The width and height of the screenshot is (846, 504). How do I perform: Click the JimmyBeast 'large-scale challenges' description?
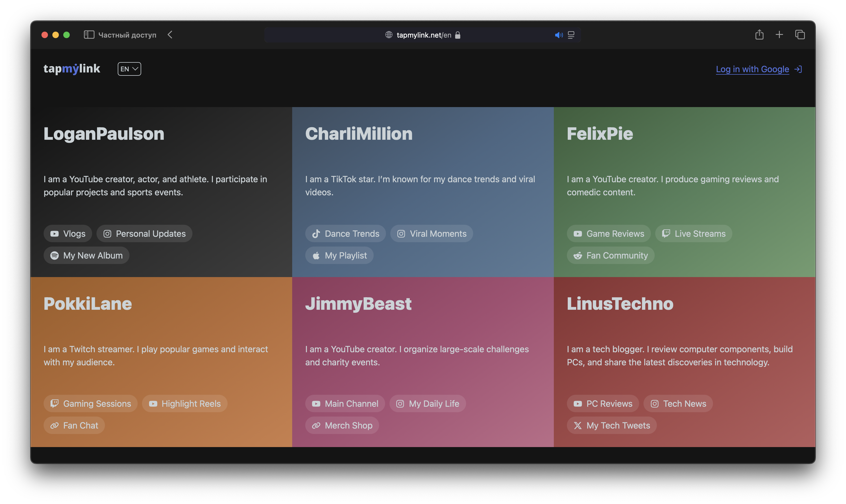pos(417,356)
